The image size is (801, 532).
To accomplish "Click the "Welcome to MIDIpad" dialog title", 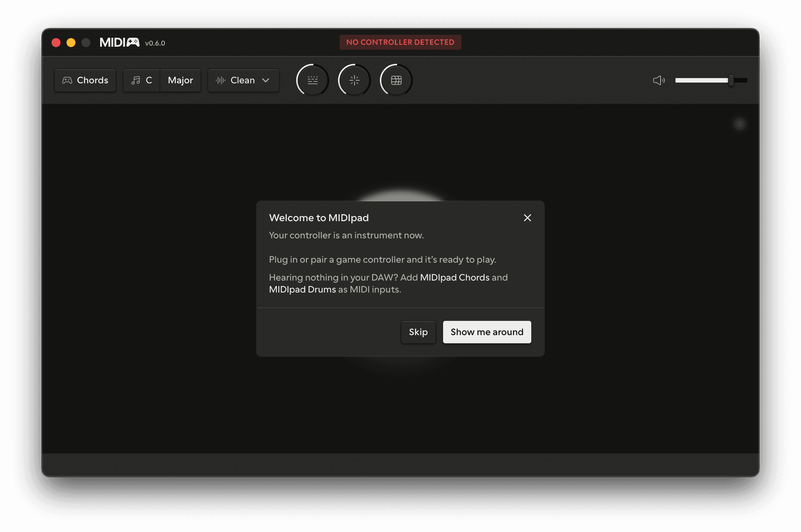I will [x=319, y=218].
